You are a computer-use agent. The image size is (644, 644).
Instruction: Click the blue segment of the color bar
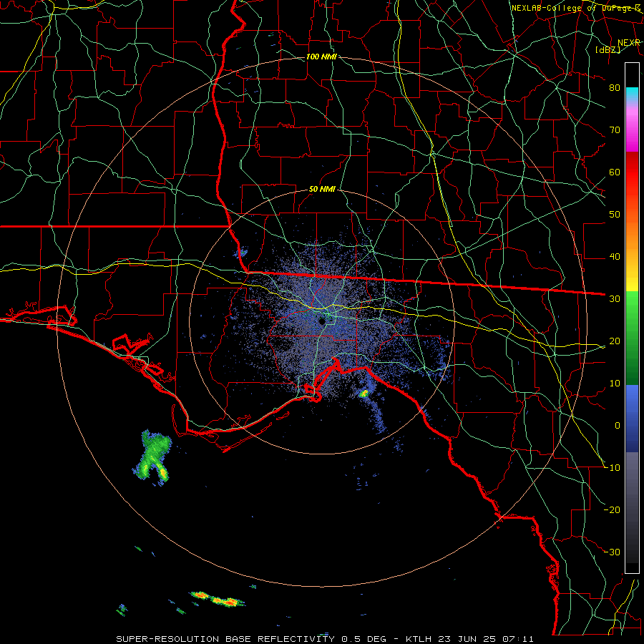(x=632, y=419)
